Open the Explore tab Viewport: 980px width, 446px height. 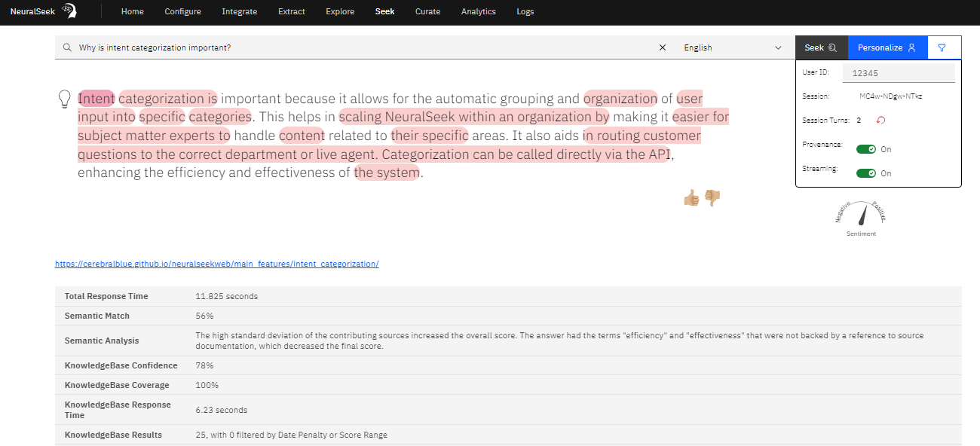(x=341, y=11)
